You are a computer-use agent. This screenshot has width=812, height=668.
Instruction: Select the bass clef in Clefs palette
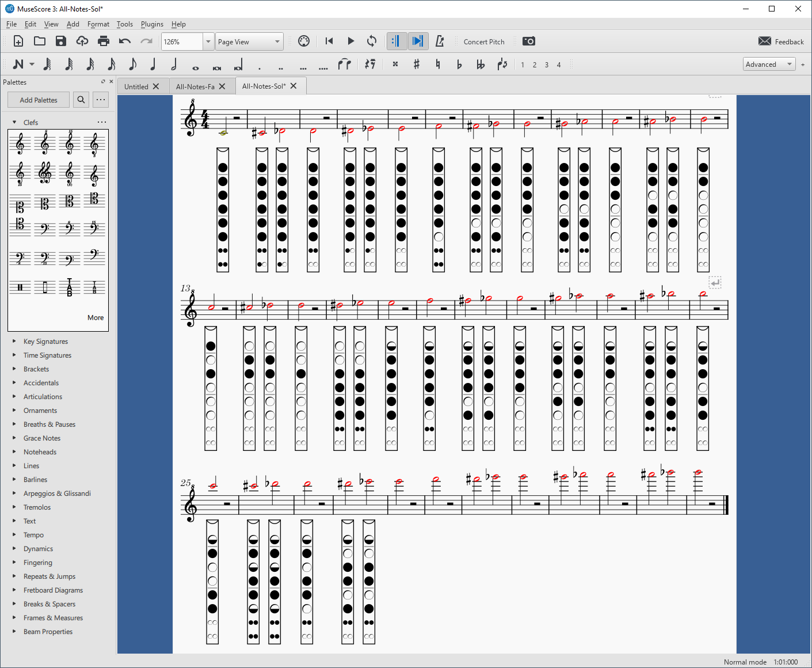[x=45, y=229]
